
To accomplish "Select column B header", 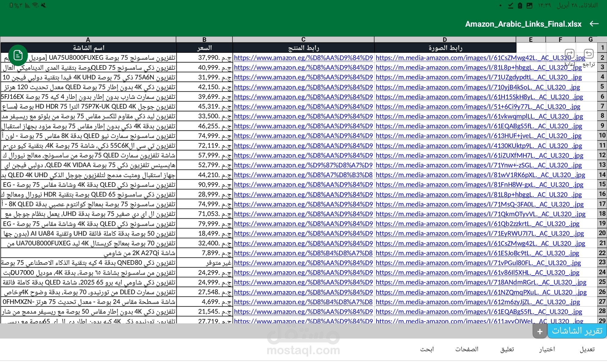I will [x=204, y=39].
